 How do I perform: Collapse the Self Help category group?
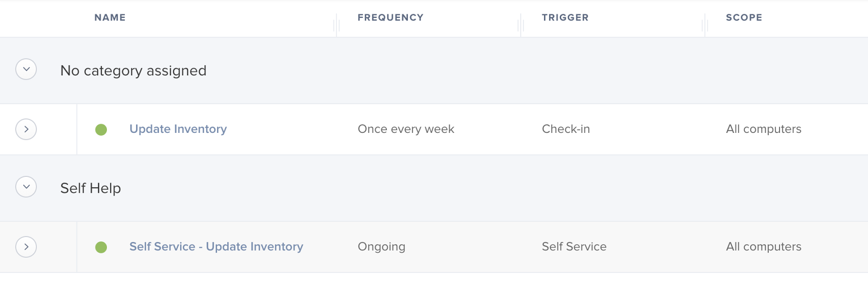click(26, 187)
